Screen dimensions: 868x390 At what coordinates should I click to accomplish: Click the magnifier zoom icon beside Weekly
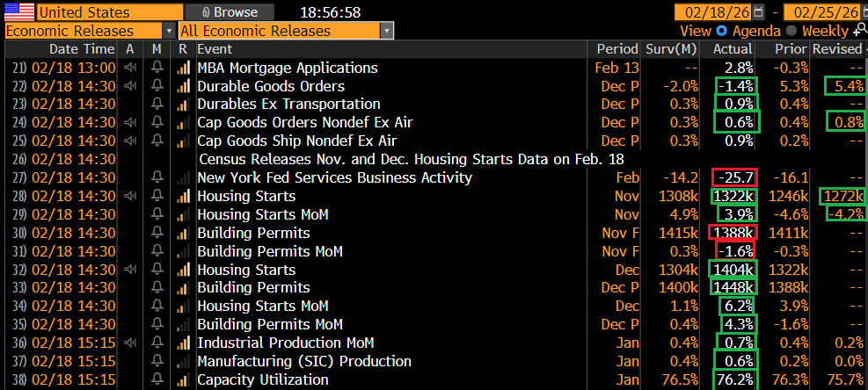(x=861, y=31)
